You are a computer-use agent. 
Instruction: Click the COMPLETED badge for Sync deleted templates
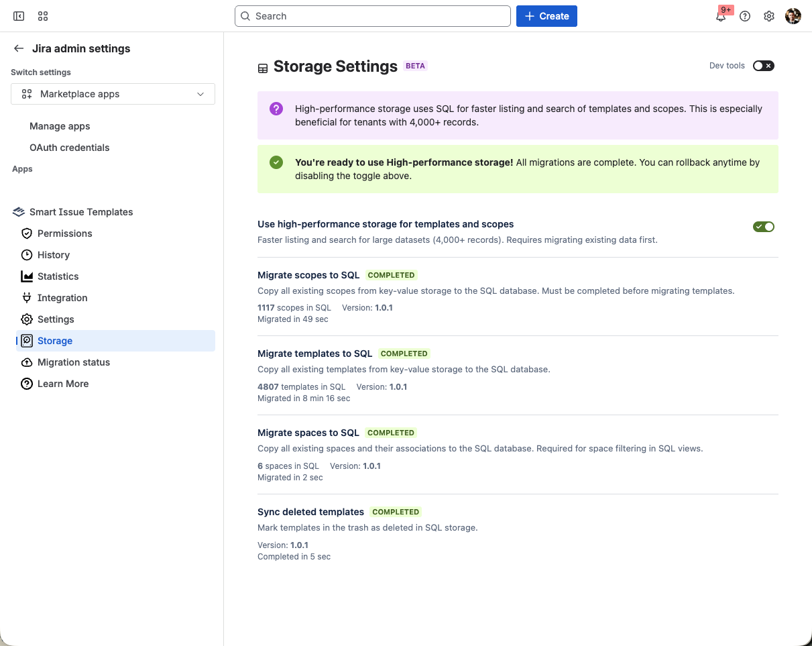(x=396, y=512)
